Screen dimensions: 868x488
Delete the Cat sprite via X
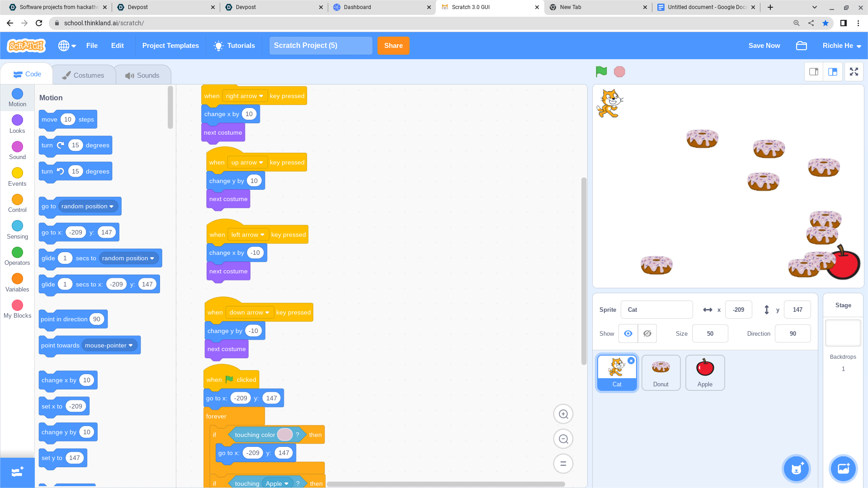[x=631, y=361]
